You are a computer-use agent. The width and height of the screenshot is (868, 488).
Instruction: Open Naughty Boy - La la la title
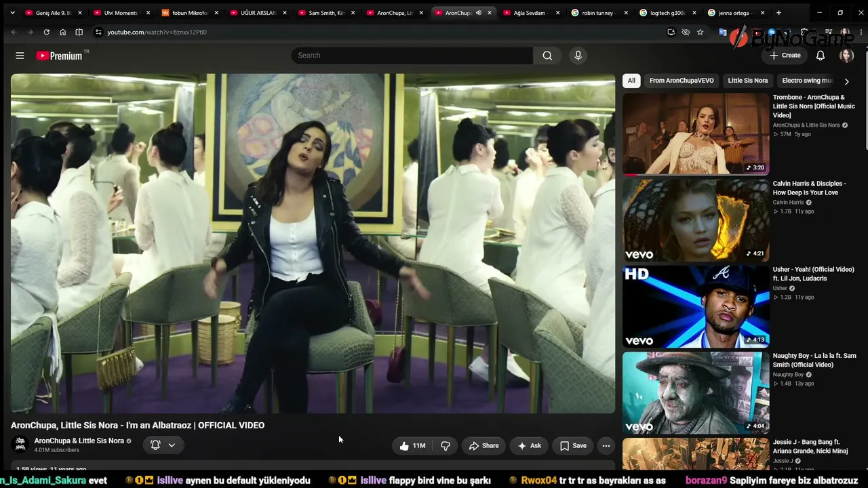814,360
